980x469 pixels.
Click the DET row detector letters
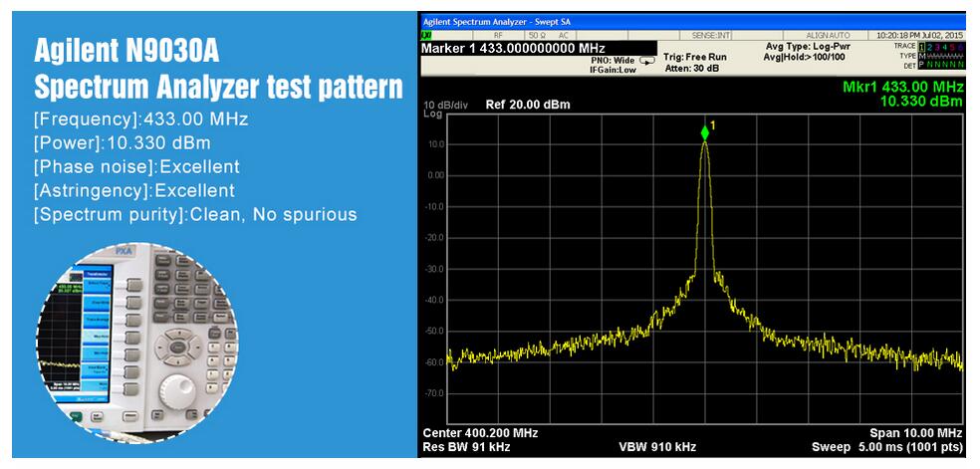point(941,65)
